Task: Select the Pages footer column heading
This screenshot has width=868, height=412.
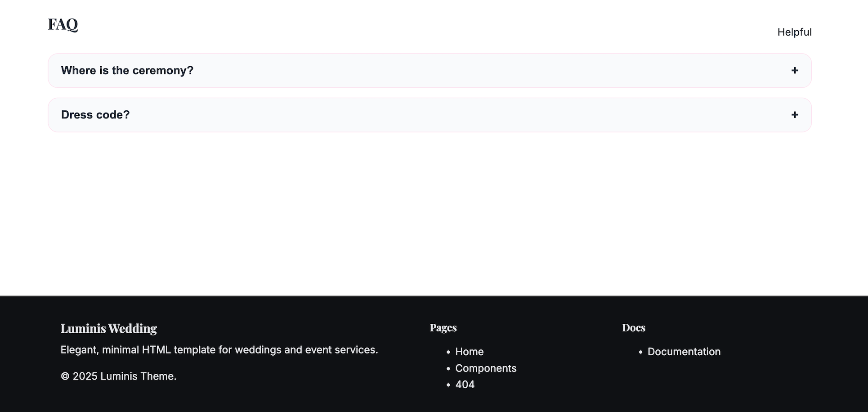Action: point(443,328)
